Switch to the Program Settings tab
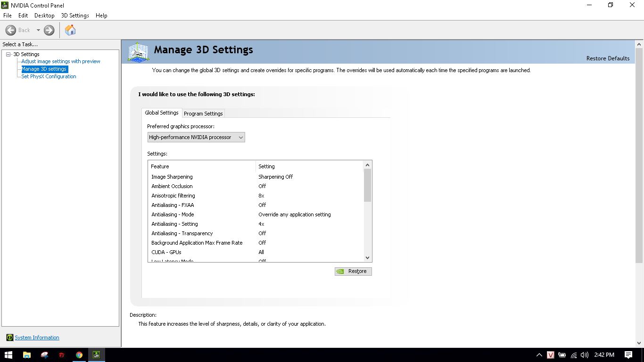Image resolution: width=644 pixels, height=362 pixels. tap(203, 114)
